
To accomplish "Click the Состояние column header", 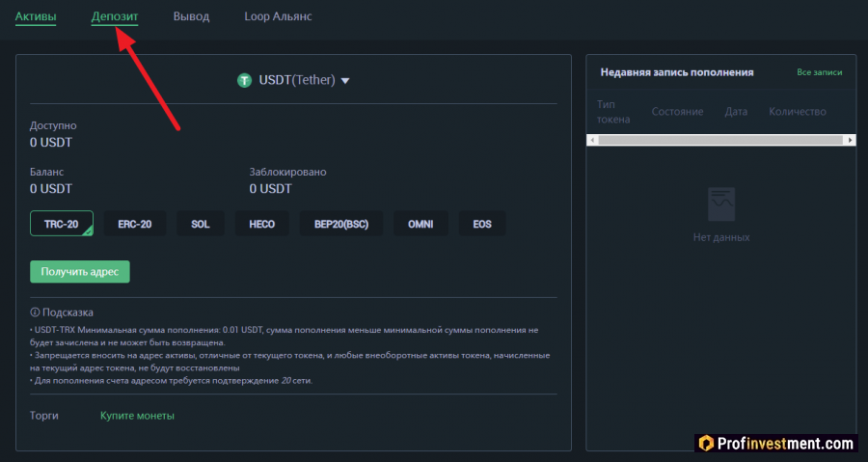I will point(677,112).
